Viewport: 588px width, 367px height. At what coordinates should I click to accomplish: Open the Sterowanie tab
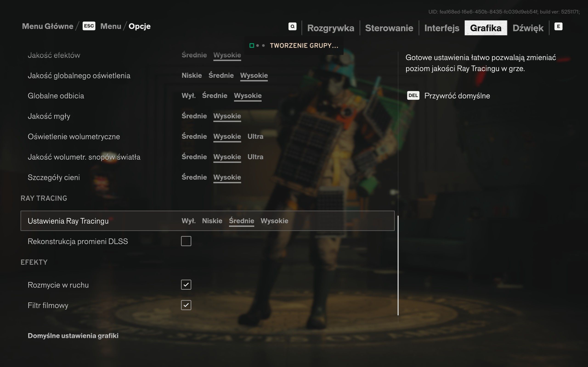[389, 28]
